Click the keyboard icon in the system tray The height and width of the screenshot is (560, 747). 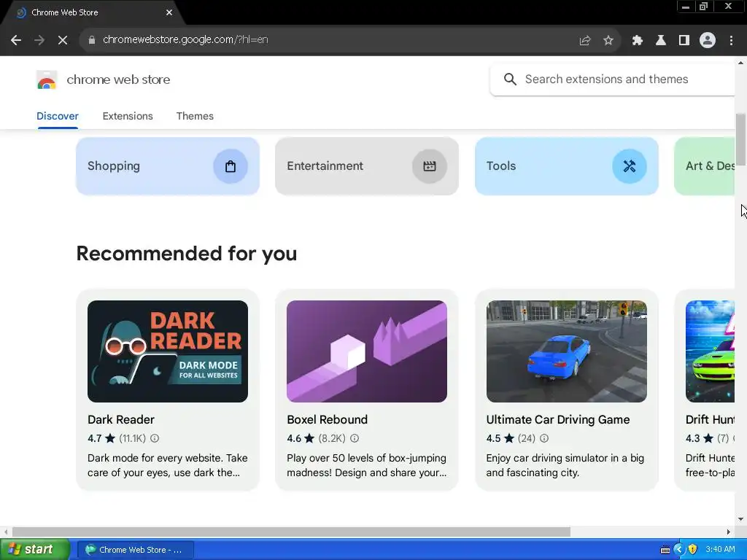665,550
